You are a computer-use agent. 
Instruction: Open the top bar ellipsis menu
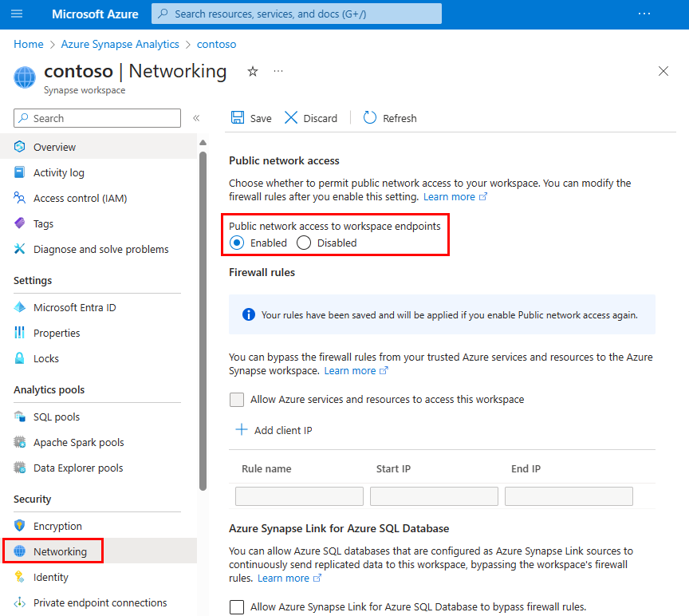644,13
